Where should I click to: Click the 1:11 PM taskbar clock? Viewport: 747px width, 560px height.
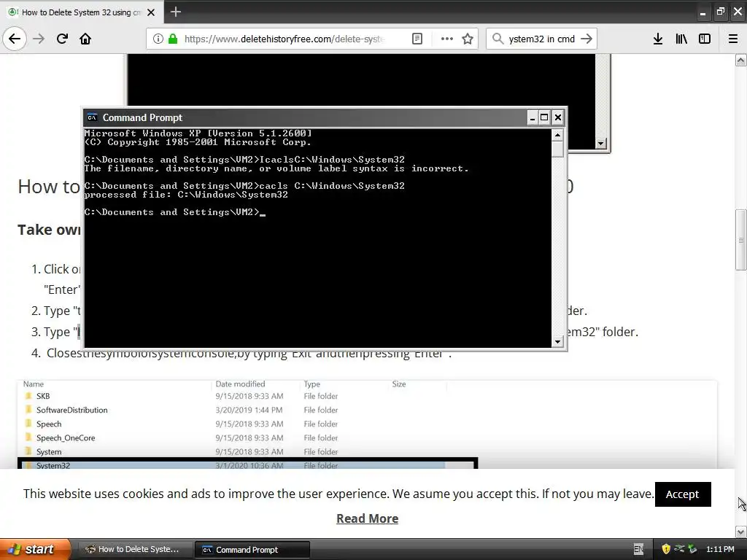[720, 549]
